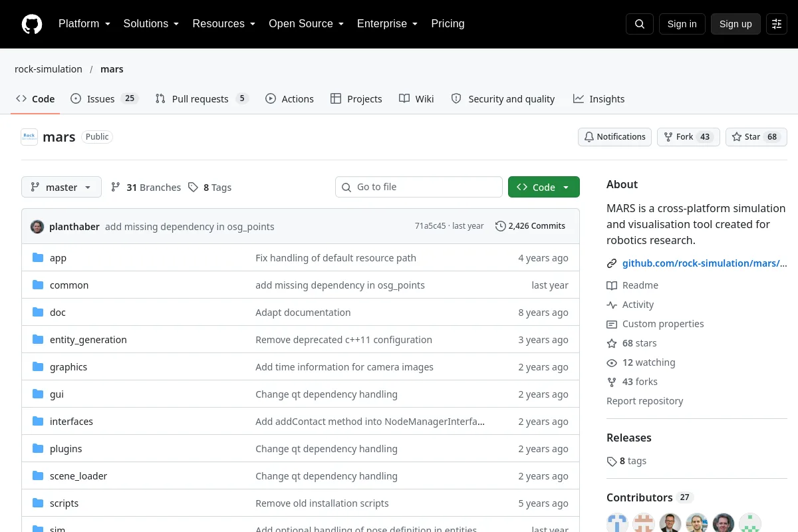The image size is (798, 532).
Task: Expand the Platform menu in header
Action: (84, 24)
